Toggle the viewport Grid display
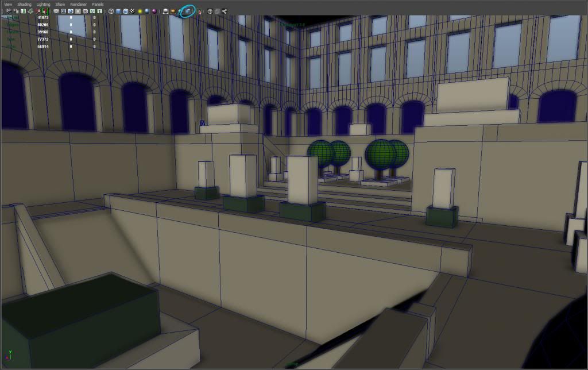The height and width of the screenshot is (370, 588). click(x=56, y=11)
